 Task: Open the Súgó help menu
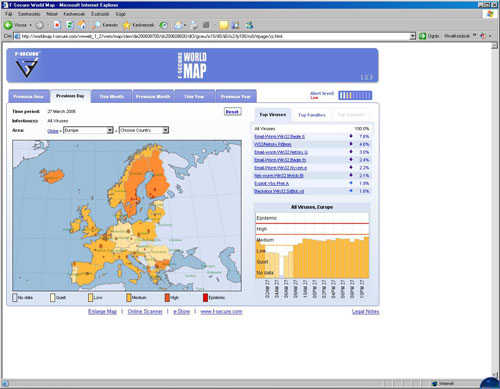point(121,14)
